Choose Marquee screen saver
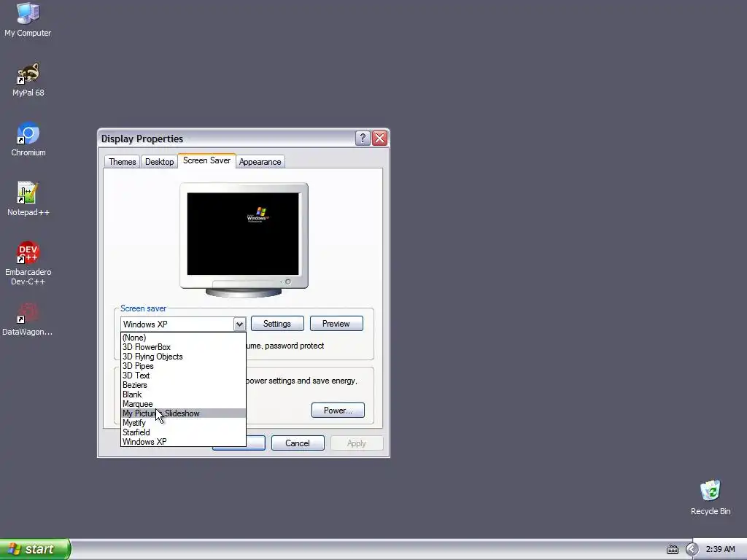The image size is (747, 560). pos(183,404)
